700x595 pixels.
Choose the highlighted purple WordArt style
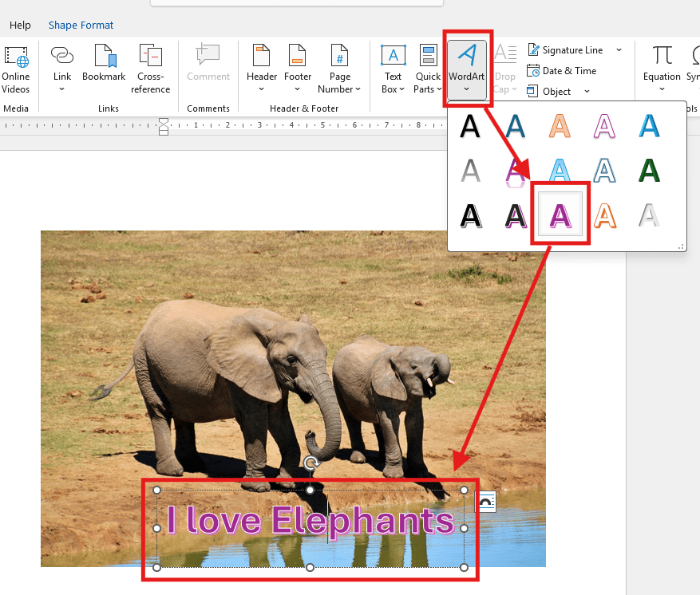click(560, 212)
